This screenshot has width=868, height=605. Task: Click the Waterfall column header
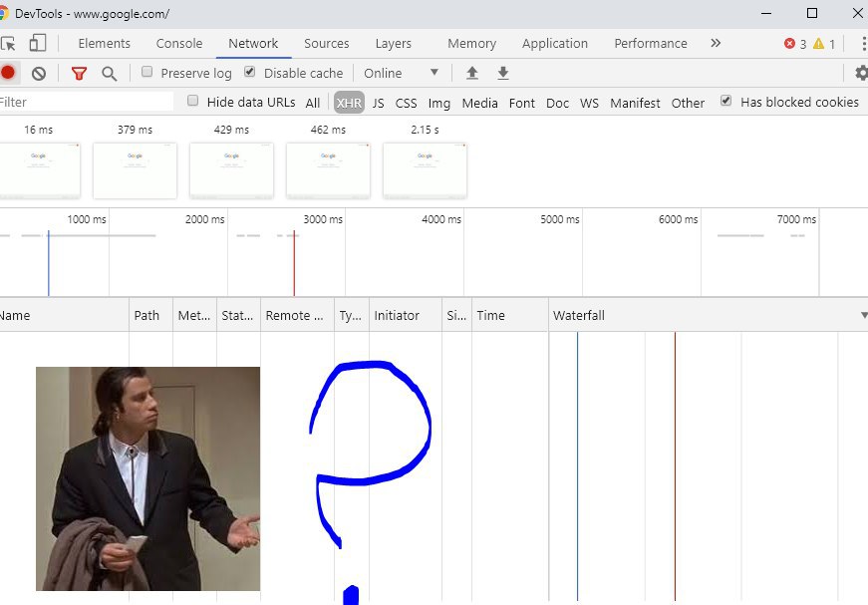click(x=709, y=315)
